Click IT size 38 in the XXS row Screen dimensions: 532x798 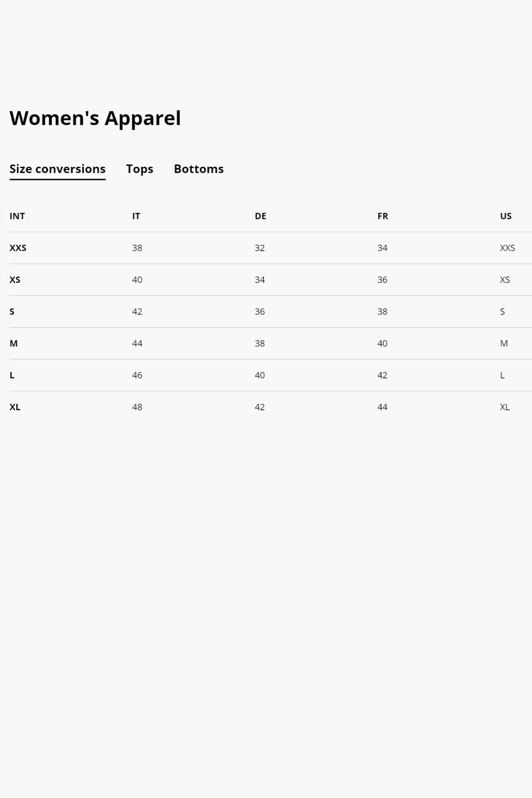click(137, 248)
